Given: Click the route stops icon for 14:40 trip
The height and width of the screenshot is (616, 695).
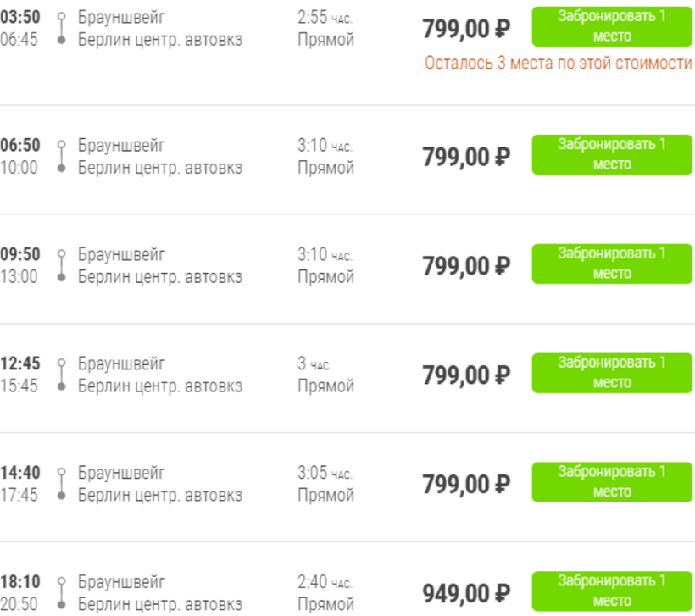Looking at the screenshot, I should (x=61, y=484).
